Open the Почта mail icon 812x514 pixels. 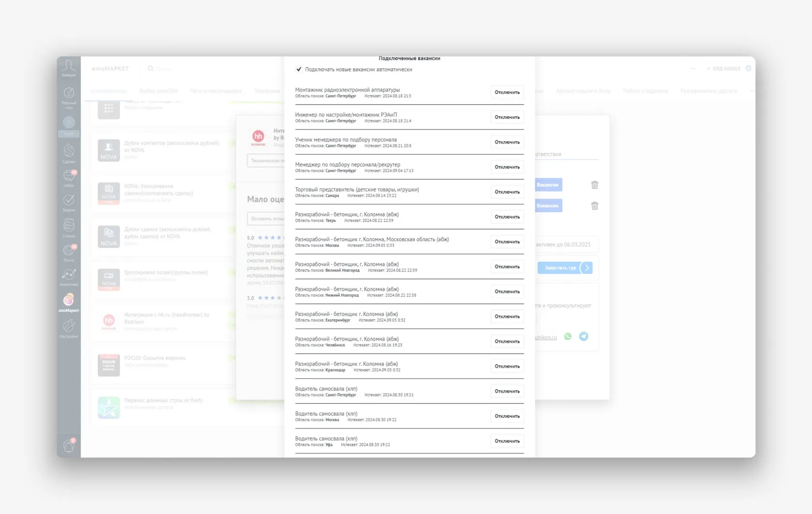click(x=69, y=252)
